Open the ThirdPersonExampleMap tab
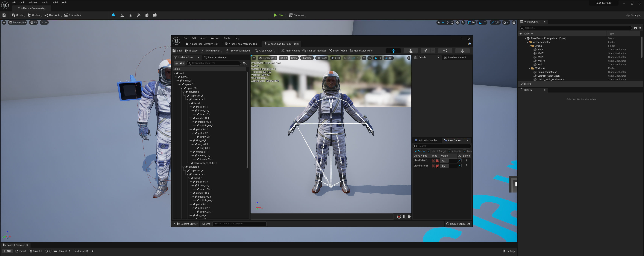The image size is (644, 256). (31, 8)
